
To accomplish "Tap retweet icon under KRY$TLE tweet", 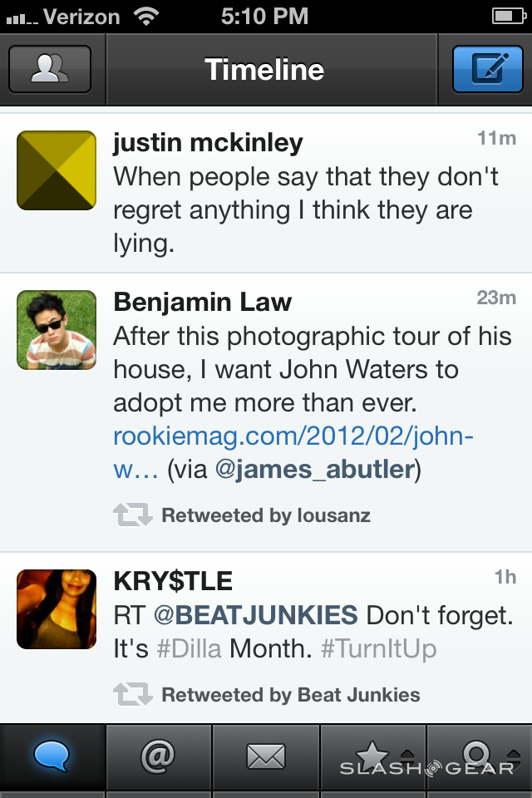I will pyautogui.click(x=133, y=694).
